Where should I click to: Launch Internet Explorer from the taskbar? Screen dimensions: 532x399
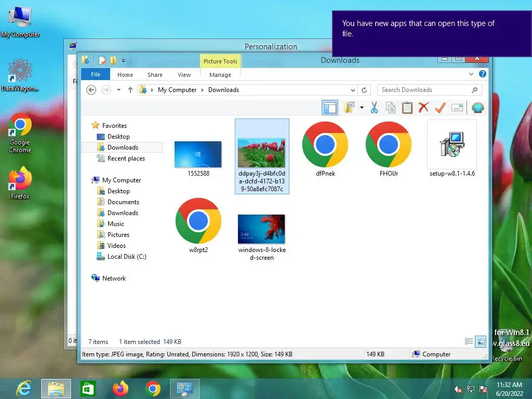tap(24, 389)
